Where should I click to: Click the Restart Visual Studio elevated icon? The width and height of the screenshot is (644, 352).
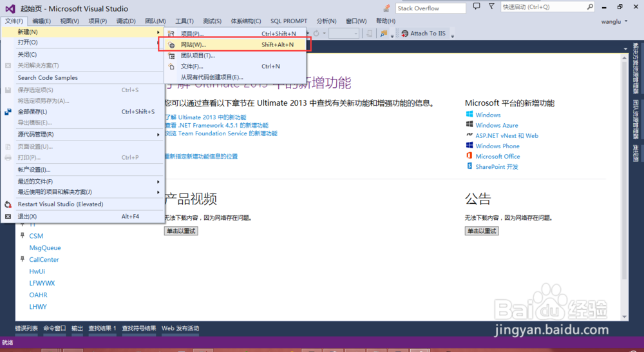click(8, 204)
